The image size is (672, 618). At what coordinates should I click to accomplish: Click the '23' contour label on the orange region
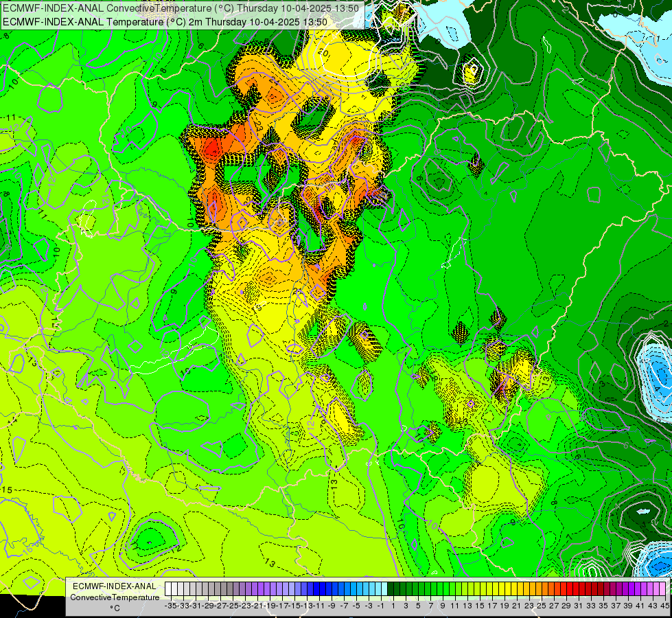(x=257, y=126)
